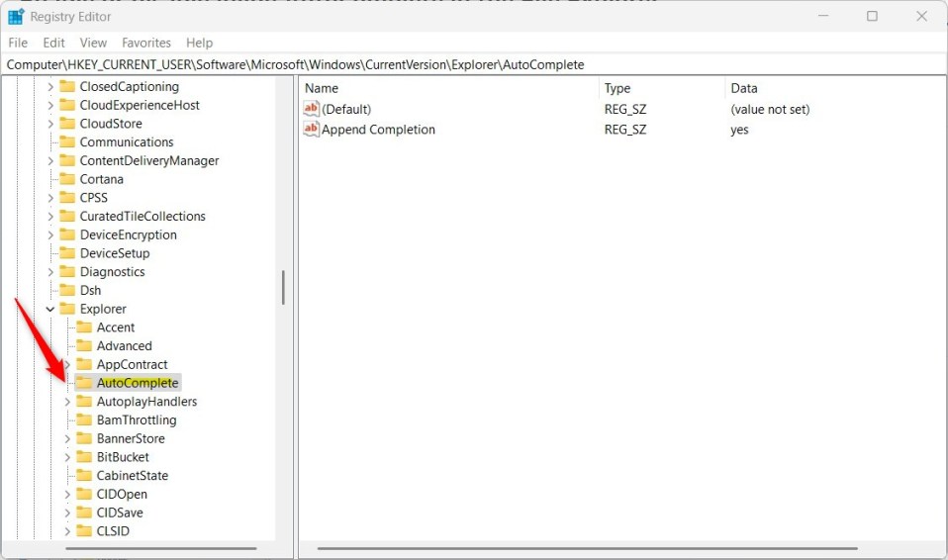The height and width of the screenshot is (560, 948).
Task: Click the values pane horizontal scrollbar
Action: [587, 548]
